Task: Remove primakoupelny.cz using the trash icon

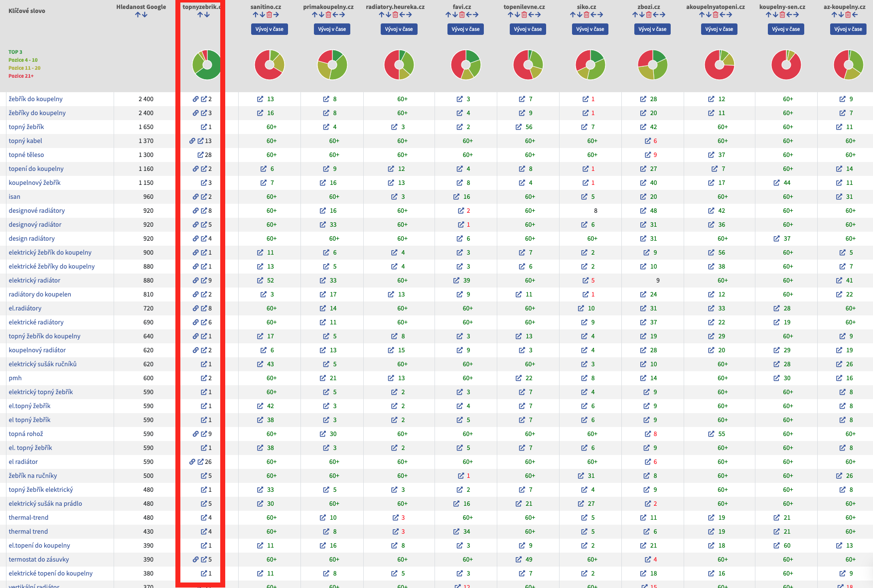Action: click(x=328, y=15)
